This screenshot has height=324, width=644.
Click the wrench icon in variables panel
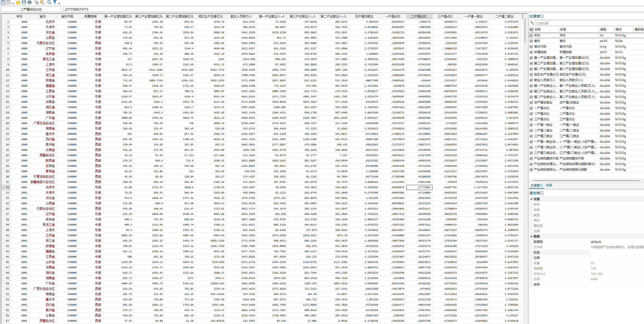[x=532, y=23]
